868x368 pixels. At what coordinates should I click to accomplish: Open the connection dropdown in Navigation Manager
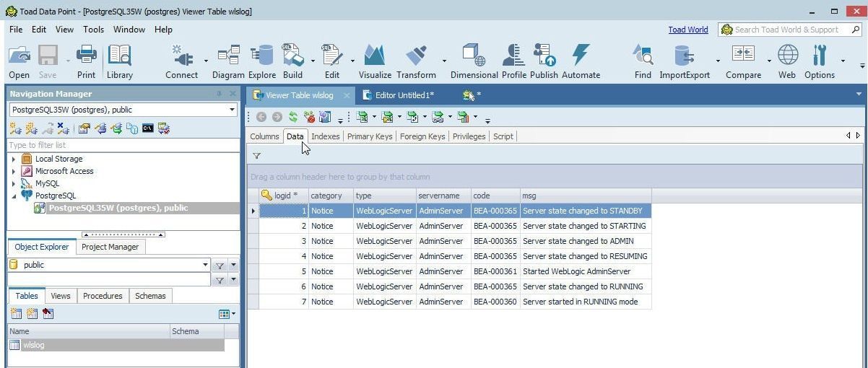[232, 110]
